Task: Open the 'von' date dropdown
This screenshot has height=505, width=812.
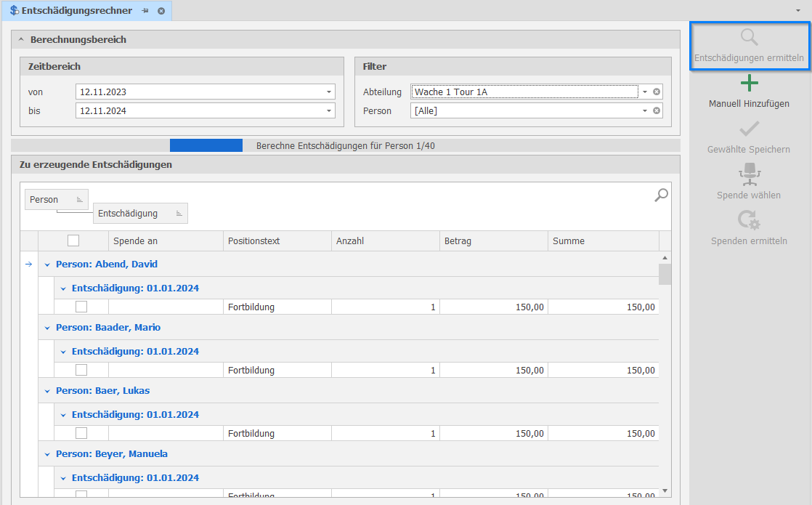Action: coord(329,92)
